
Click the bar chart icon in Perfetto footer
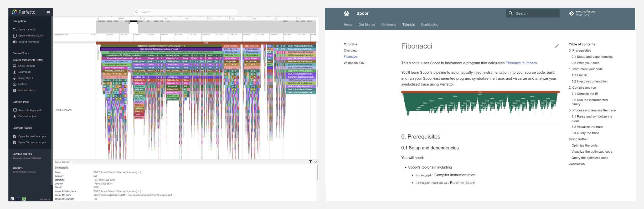tap(12, 199)
